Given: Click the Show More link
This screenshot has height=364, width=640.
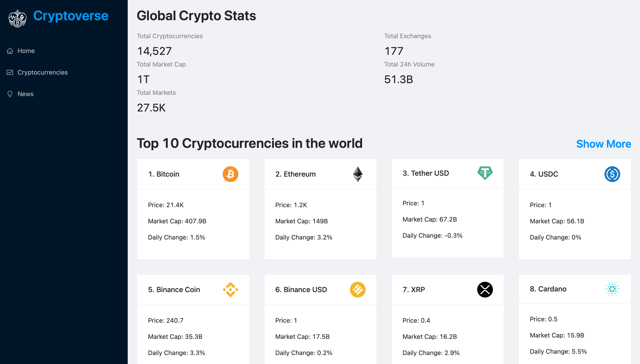Looking at the screenshot, I should click(604, 144).
